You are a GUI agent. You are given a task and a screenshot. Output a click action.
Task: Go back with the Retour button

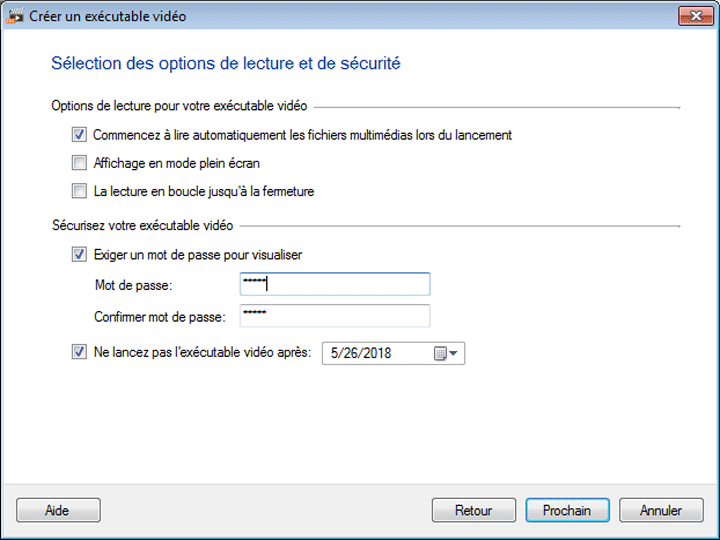pos(473,510)
